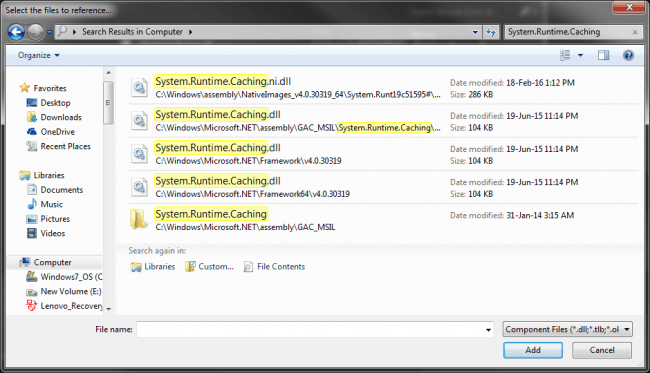This screenshot has height=373, width=650.
Task: Select System.Runtime.Caching.dll in Framework64\v4.0.30319
Action: tap(218, 181)
